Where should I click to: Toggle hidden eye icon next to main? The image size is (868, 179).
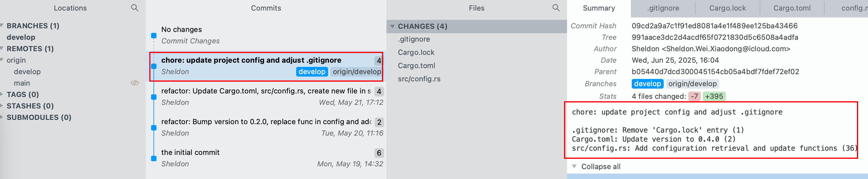[x=135, y=83]
